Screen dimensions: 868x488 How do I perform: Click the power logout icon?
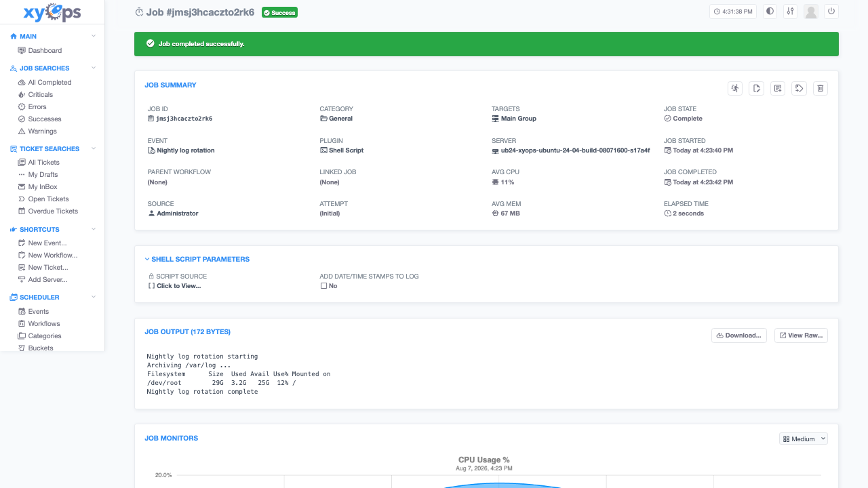tap(831, 12)
